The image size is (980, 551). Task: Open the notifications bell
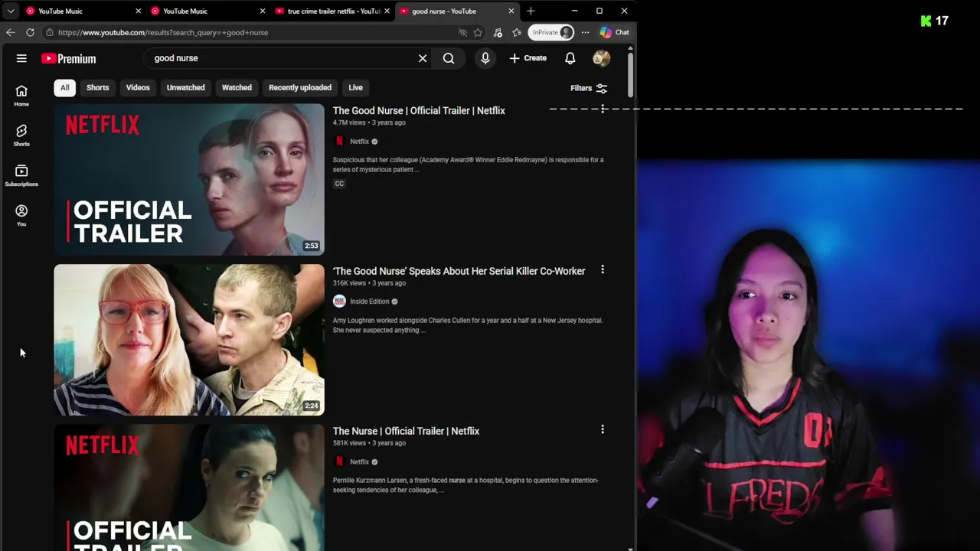click(x=570, y=58)
